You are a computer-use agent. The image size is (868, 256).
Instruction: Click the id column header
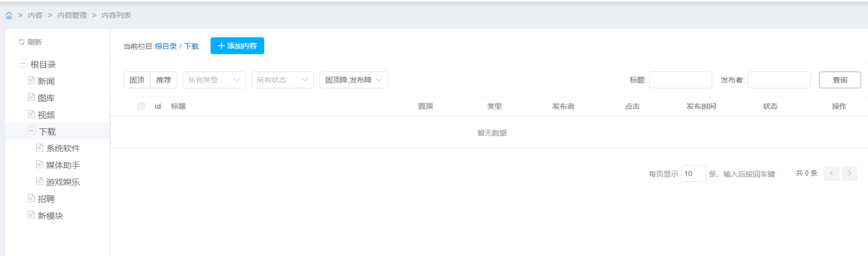point(158,106)
